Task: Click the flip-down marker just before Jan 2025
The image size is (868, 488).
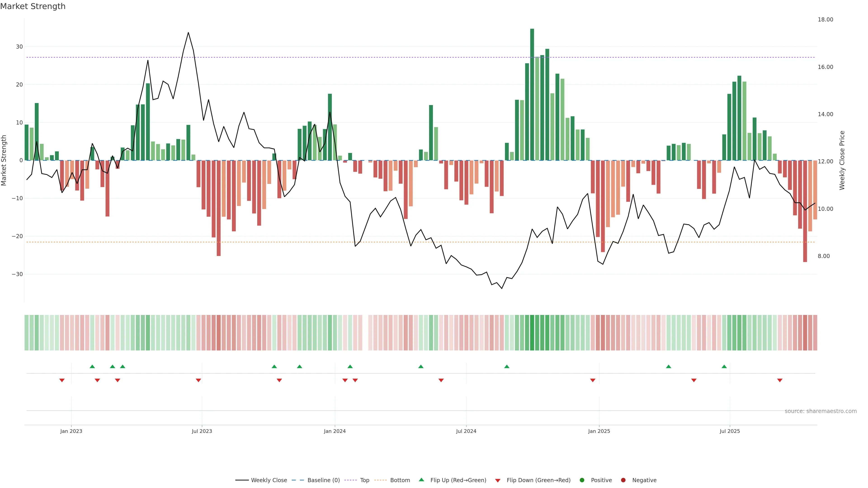Action: point(593,380)
